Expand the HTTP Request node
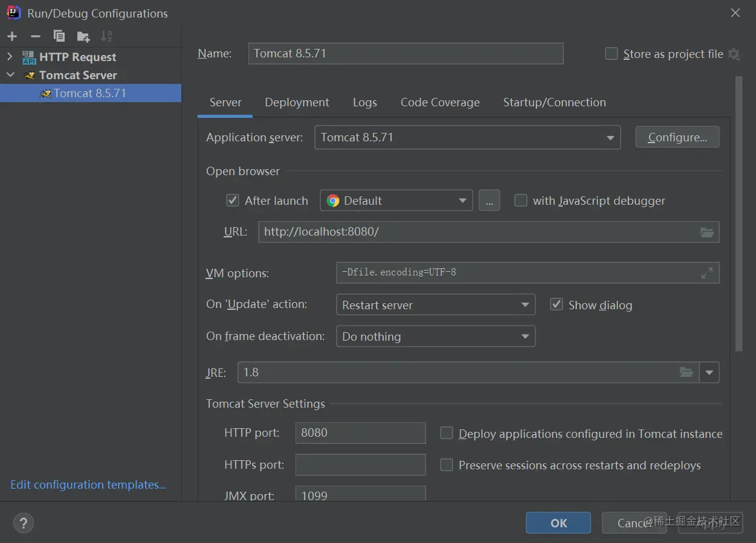This screenshot has height=543, width=756. click(10, 57)
